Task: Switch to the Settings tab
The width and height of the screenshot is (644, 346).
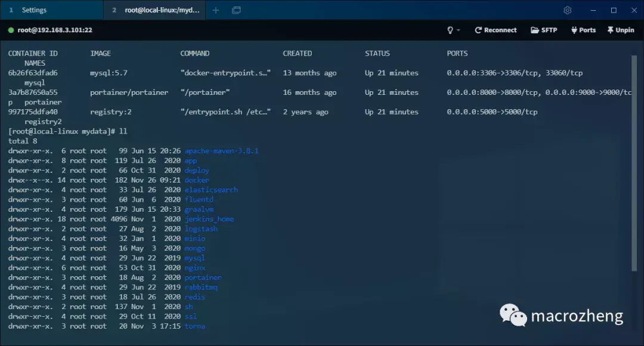Action: coord(51,10)
